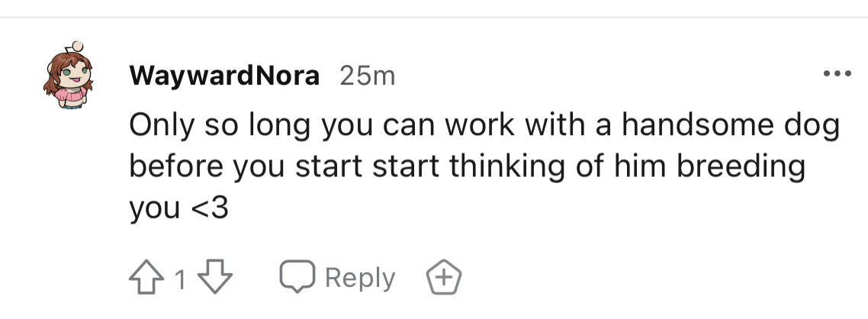Open the award picker next to Reply
Image resolution: width=868 pixels, height=319 pixels.
443,277
